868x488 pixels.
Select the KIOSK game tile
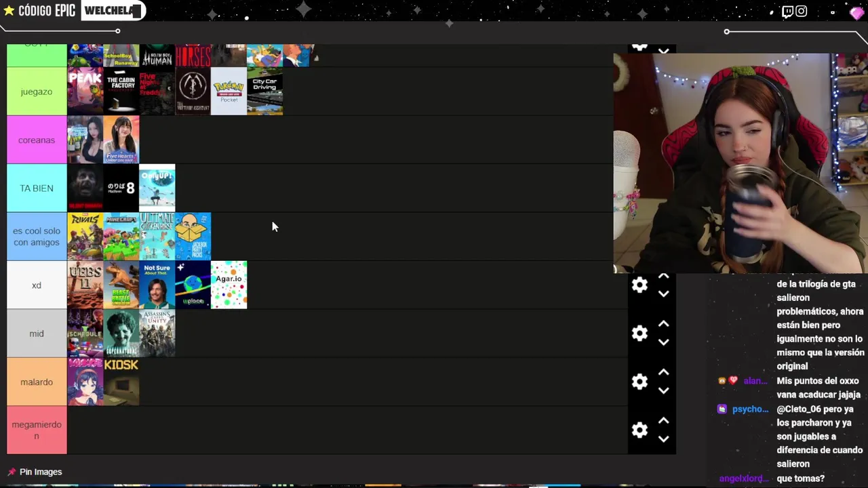tap(121, 382)
